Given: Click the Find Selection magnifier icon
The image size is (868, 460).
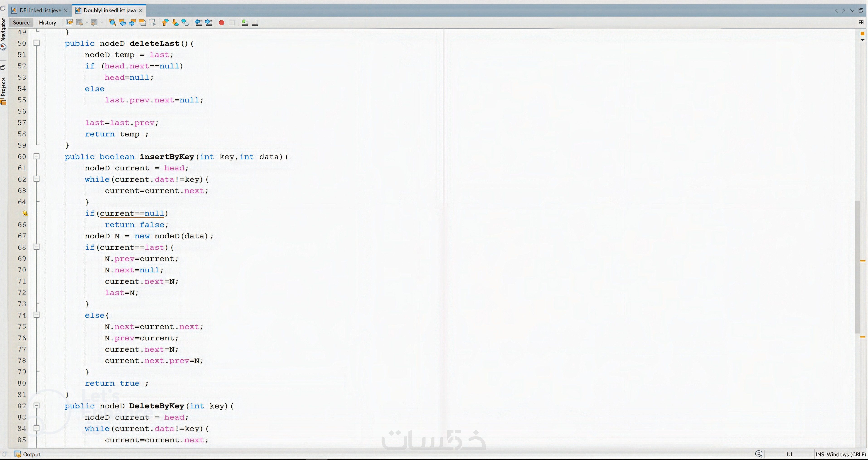Looking at the screenshot, I should coord(113,23).
